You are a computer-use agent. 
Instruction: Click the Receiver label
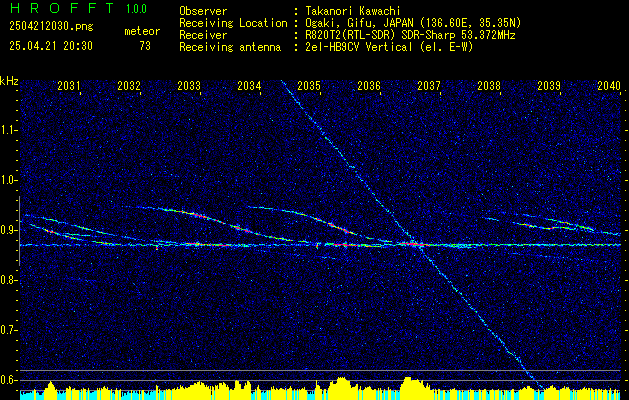click(203, 35)
